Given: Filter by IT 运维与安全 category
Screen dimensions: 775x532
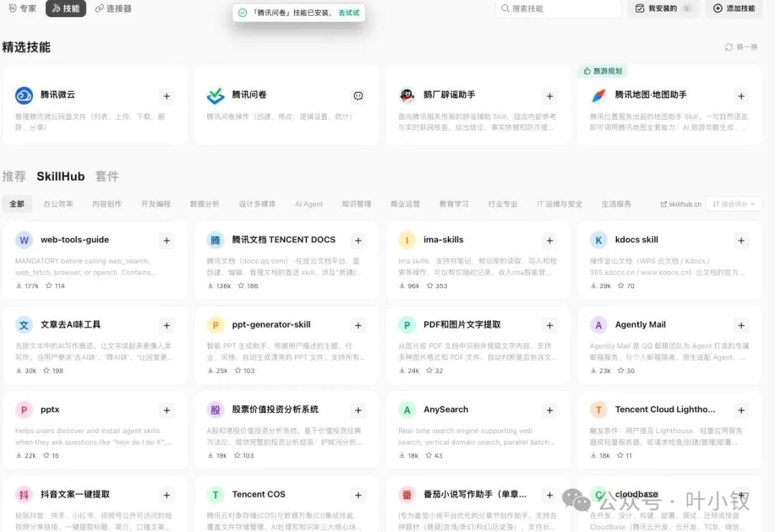Looking at the screenshot, I should (560, 204).
